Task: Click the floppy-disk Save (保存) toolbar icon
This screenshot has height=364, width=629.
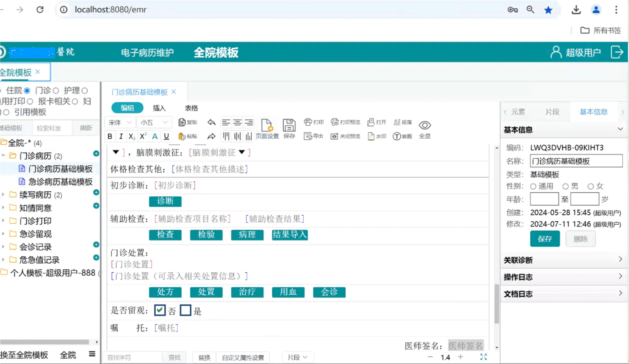Action: [x=289, y=129]
